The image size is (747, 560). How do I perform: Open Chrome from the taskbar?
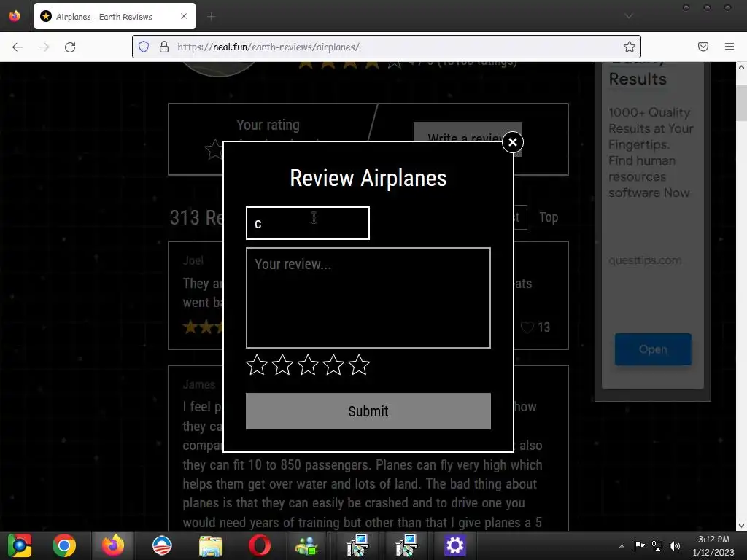click(x=64, y=545)
